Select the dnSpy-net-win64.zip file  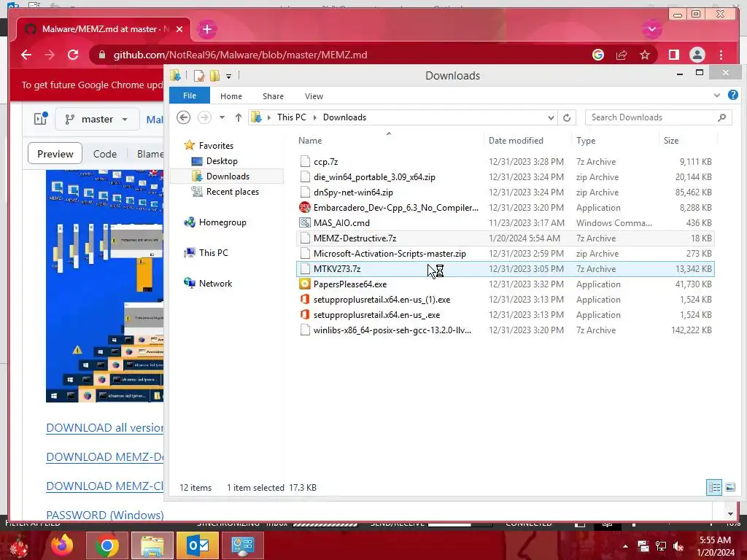(x=505, y=192)
